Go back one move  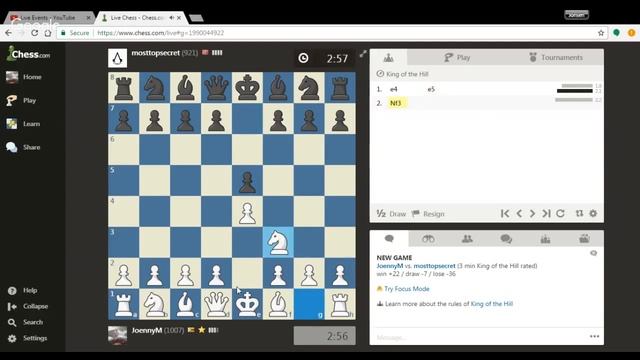[x=519, y=213]
